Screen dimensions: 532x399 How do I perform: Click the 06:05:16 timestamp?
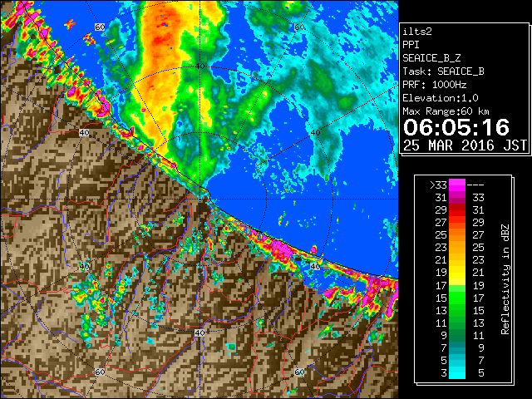[456, 127]
